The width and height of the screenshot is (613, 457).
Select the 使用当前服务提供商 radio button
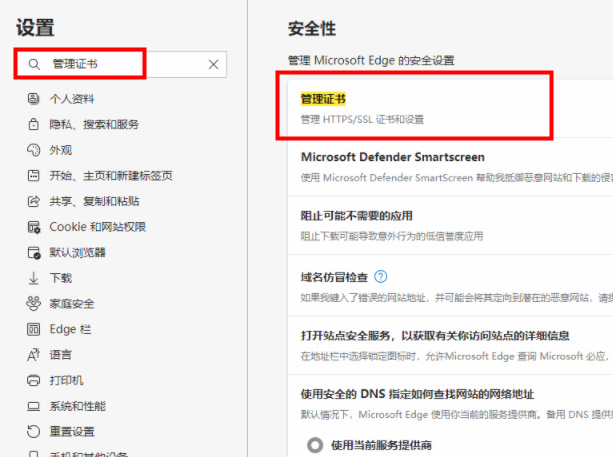[315, 445]
